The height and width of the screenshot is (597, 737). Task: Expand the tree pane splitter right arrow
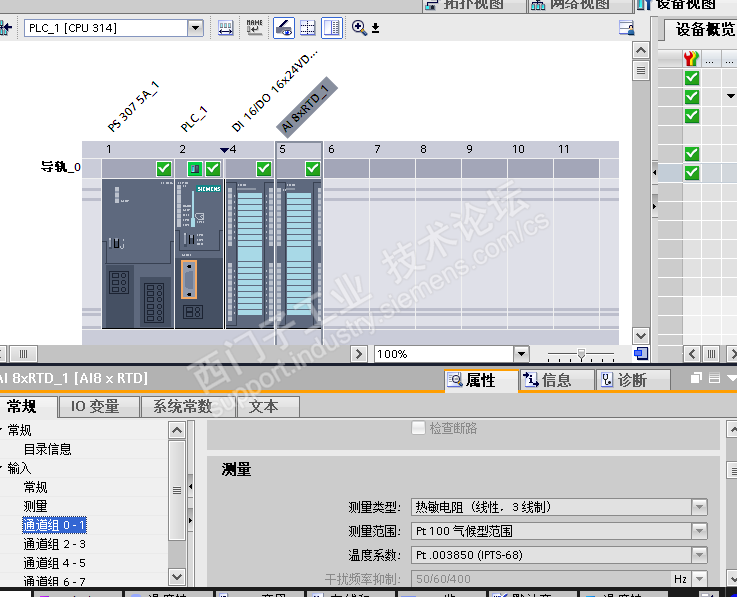click(x=190, y=520)
